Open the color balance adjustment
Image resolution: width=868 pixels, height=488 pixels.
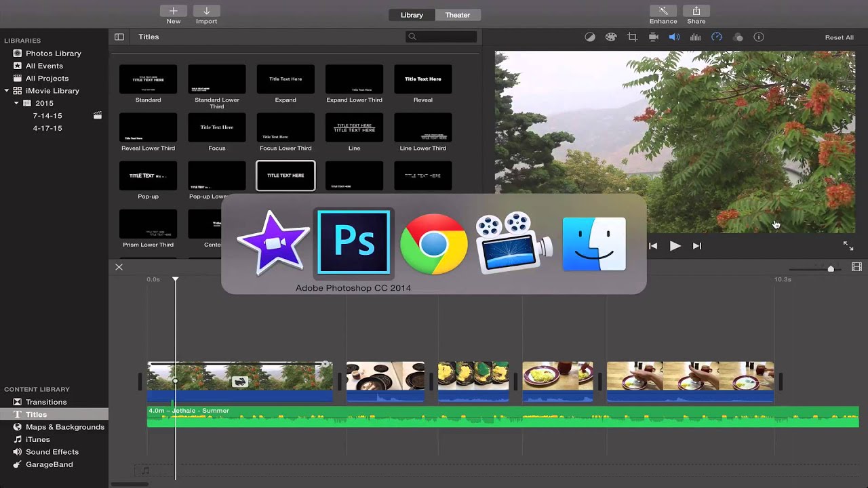[x=590, y=37]
